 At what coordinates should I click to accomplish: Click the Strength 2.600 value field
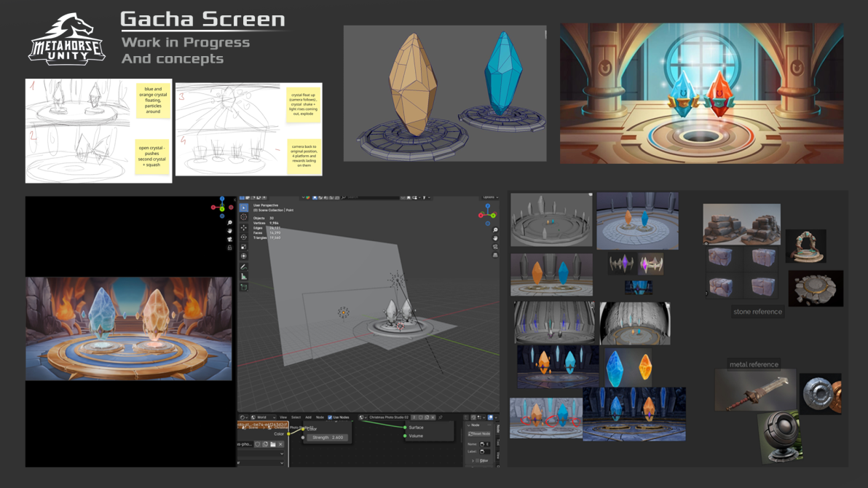coord(327,438)
